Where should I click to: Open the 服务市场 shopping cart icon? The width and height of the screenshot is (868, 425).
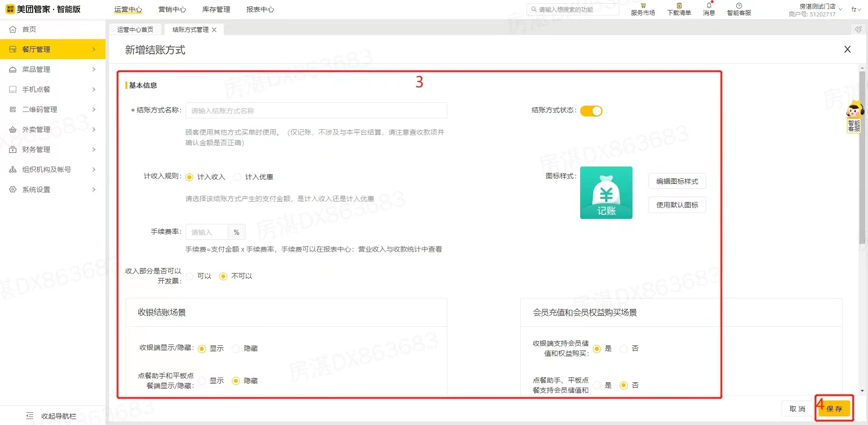click(643, 6)
